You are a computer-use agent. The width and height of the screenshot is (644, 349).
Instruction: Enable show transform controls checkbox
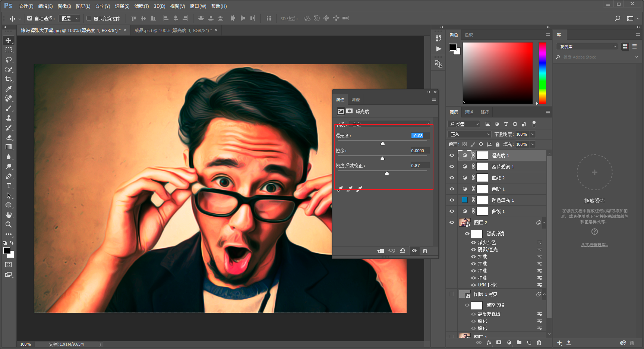click(x=89, y=18)
